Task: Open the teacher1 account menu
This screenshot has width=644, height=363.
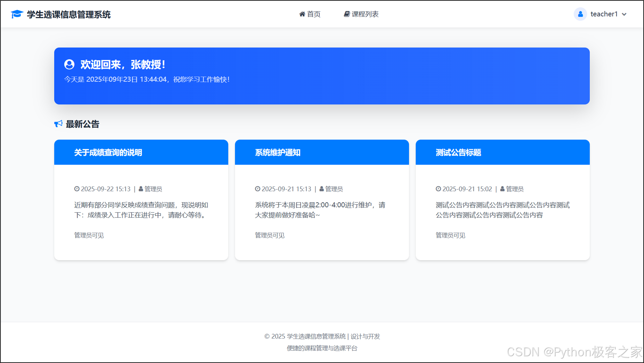Action: [604, 14]
